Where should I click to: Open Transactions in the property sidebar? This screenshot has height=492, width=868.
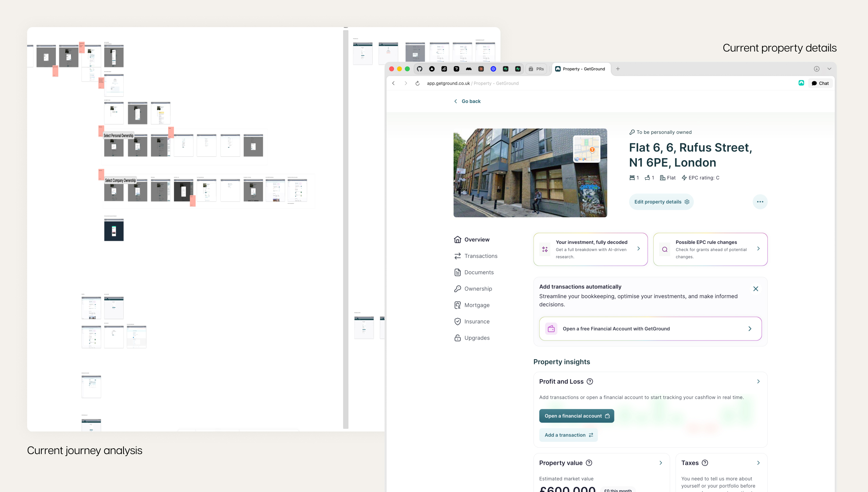point(476,256)
